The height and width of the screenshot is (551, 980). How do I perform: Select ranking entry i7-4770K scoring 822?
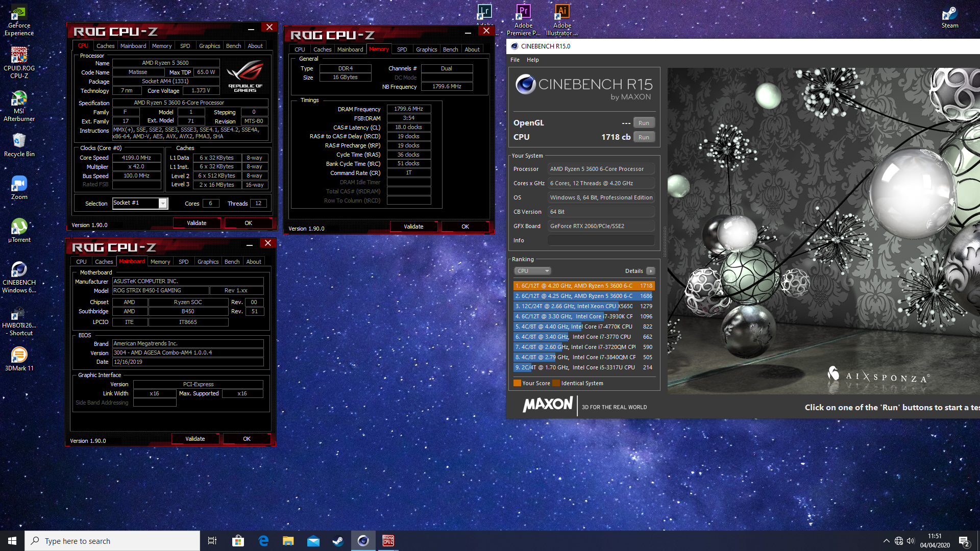pyautogui.click(x=584, y=327)
